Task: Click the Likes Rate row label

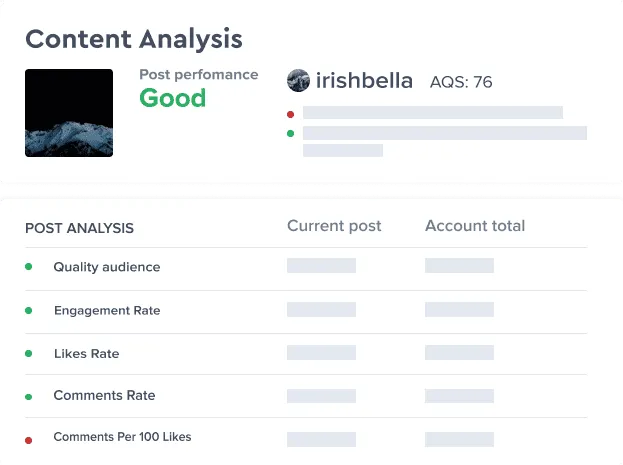Action: pyautogui.click(x=87, y=354)
